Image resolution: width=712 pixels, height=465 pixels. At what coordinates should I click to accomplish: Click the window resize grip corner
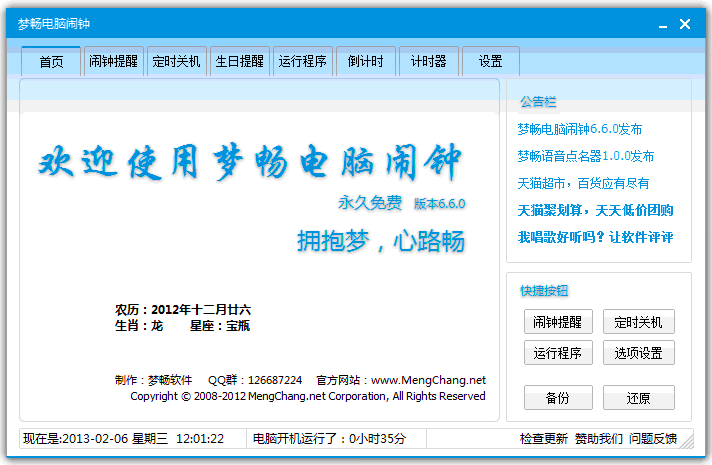point(687,442)
